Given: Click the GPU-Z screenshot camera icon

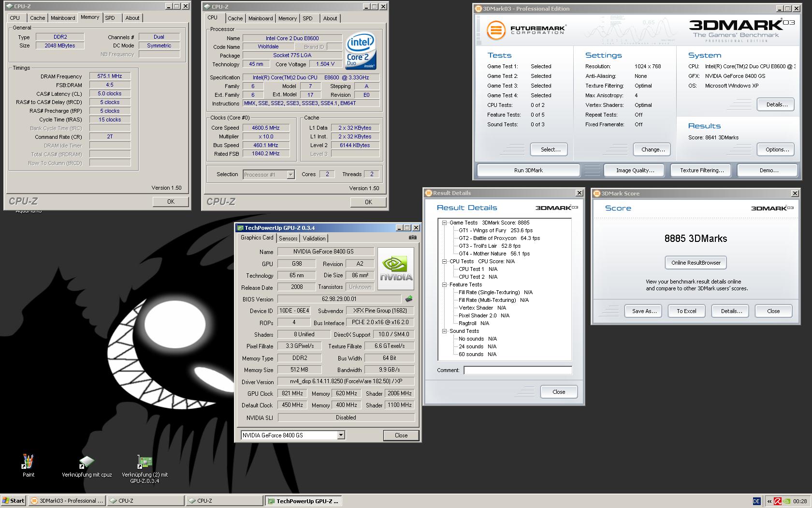Looking at the screenshot, I should point(412,238).
